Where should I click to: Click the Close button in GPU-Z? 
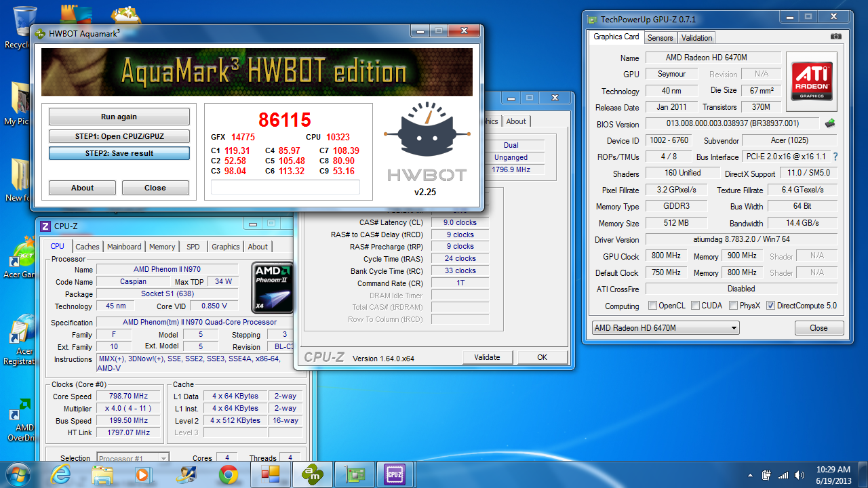tap(818, 328)
